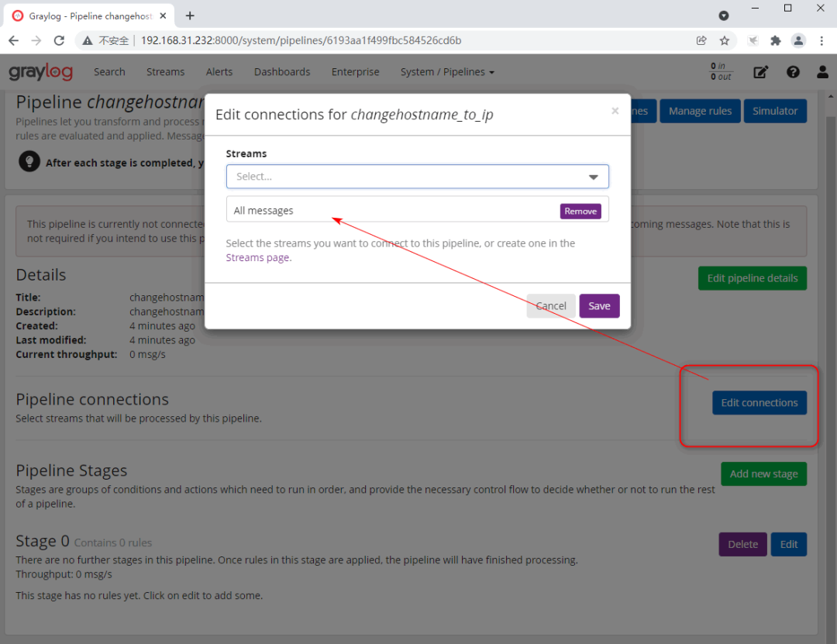The image size is (837, 644).
Task: Click the Graylog logo
Action: (x=40, y=72)
